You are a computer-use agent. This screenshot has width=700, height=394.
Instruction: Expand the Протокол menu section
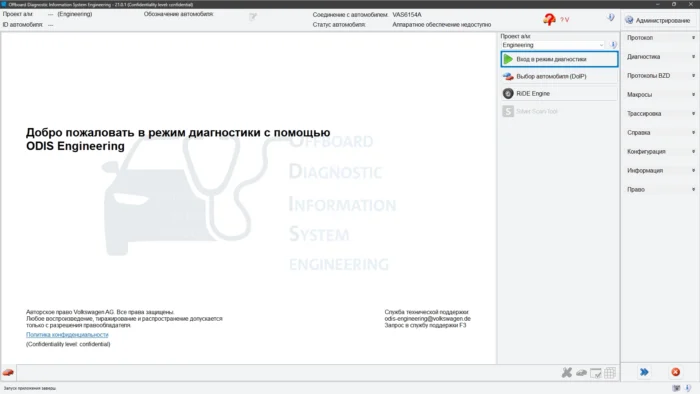tap(660, 38)
